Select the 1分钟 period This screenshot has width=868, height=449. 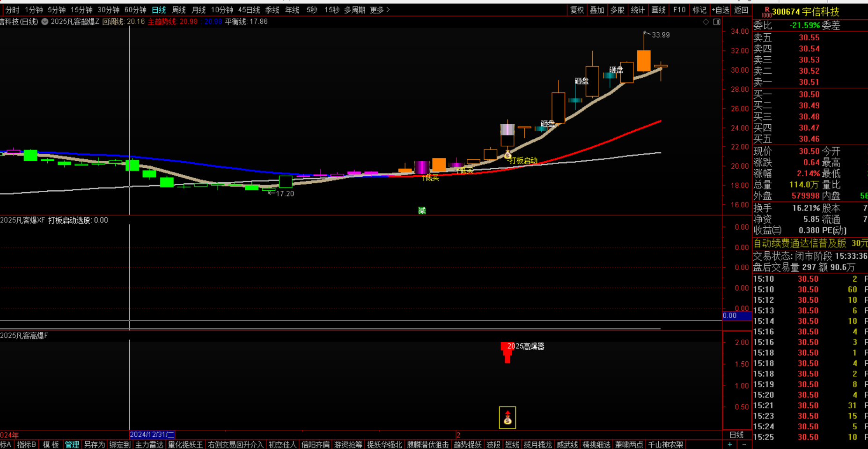click(34, 10)
